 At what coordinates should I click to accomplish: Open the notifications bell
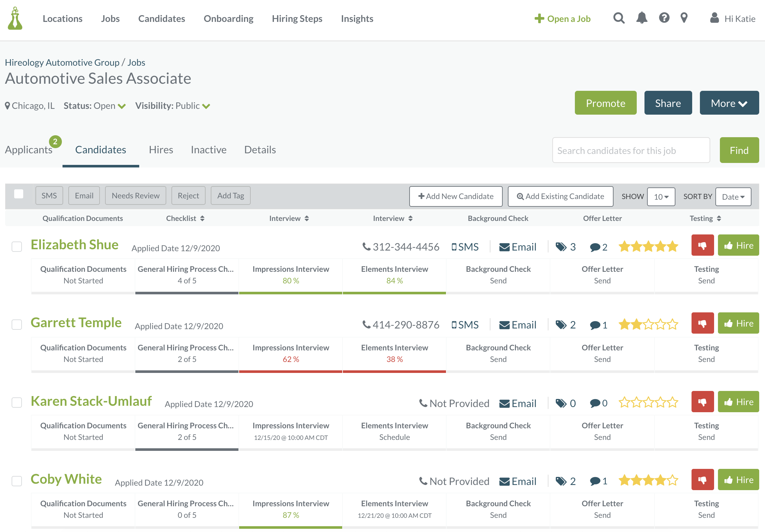coord(641,18)
